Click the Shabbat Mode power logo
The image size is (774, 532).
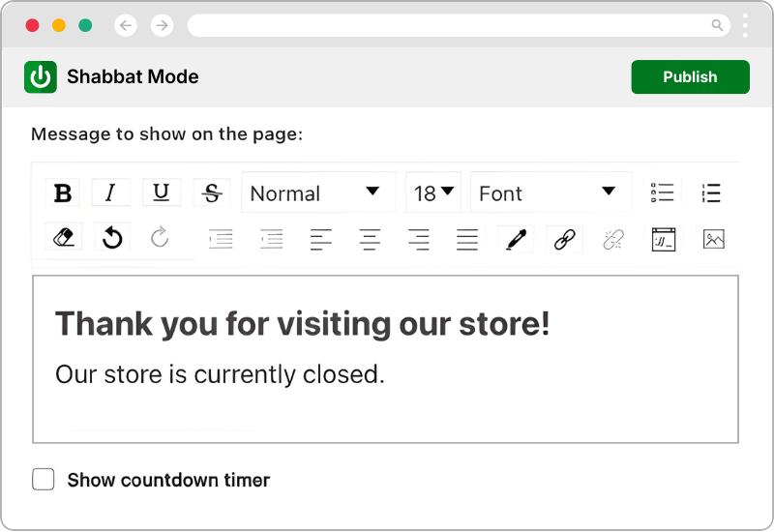pyautogui.click(x=41, y=77)
